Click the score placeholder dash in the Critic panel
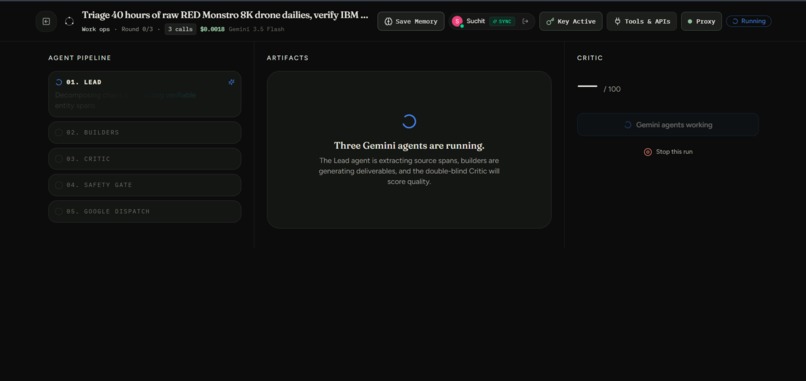Viewport: 806px width, 381px height. 588,86
